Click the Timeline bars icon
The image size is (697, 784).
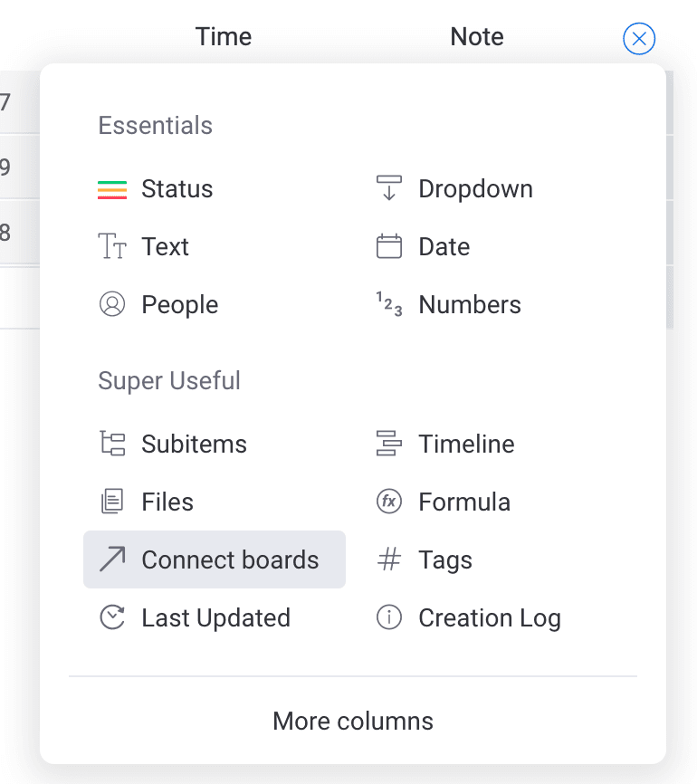(389, 445)
